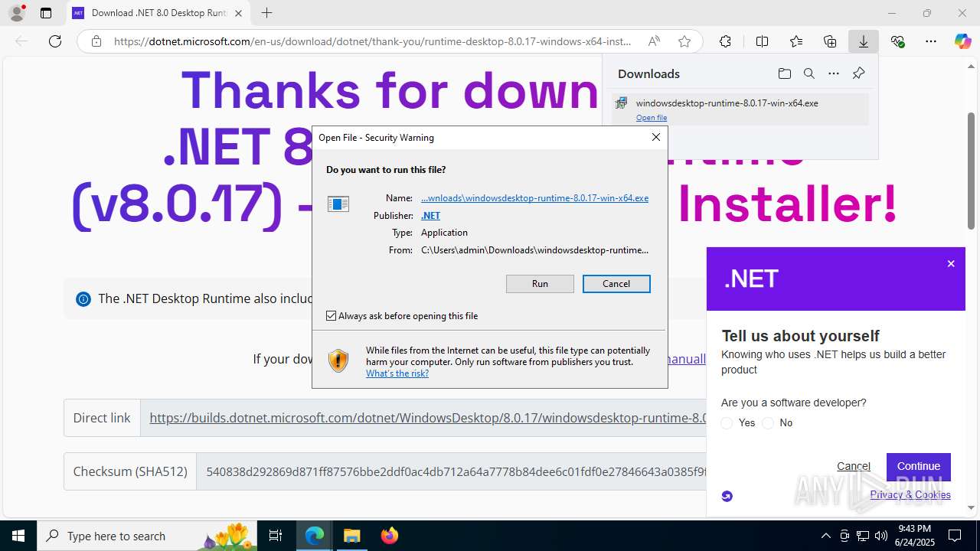This screenshot has height=551, width=980.
Task: Click Continue in the .NET survey
Action: 919,466
